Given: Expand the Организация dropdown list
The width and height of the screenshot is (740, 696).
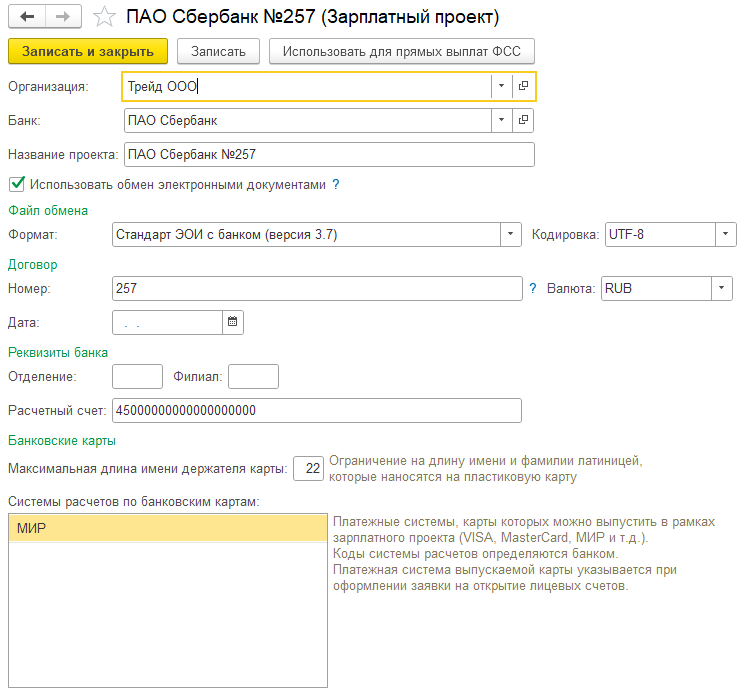Looking at the screenshot, I should tap(502, 86).
